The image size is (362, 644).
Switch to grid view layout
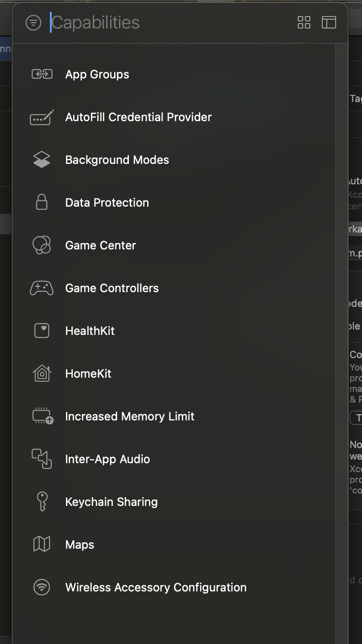pyautogui.click(x=304, y=22)
